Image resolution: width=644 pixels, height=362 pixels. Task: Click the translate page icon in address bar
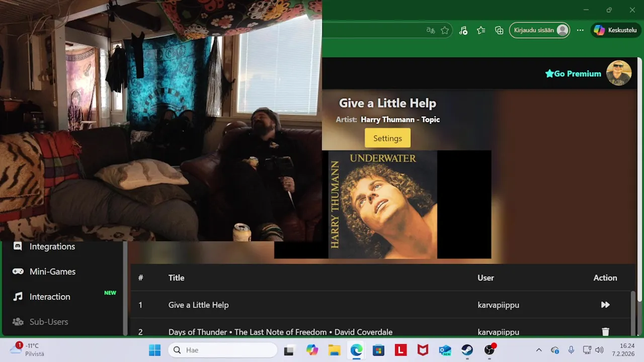click(430, 30)
